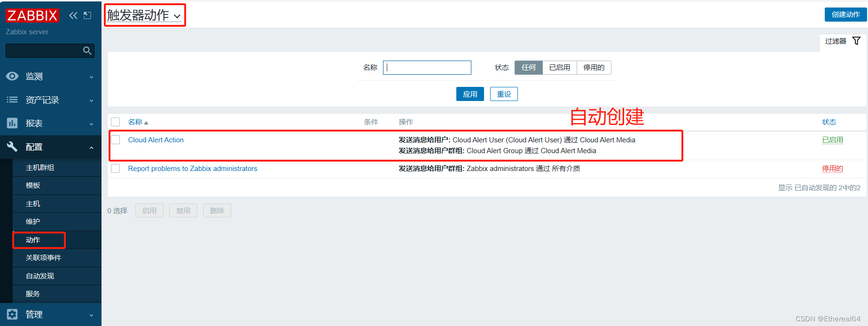Screen dimensions: 868x326
Task: Open the 触发器动作 title dropdown
Action: (x=144, y=16)
